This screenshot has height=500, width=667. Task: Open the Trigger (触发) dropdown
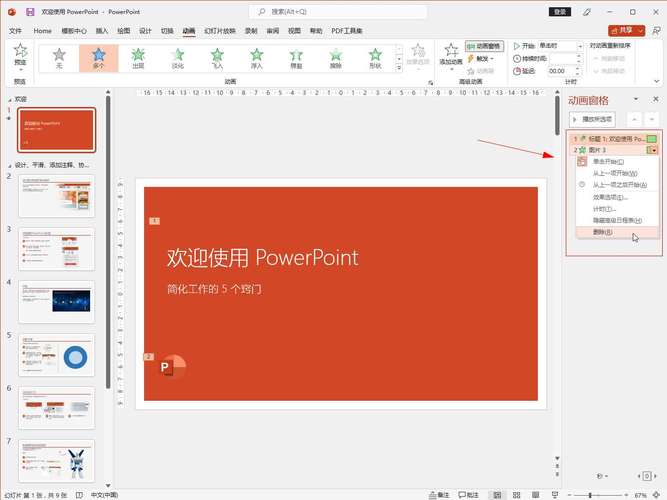click(x=481, y=59)
